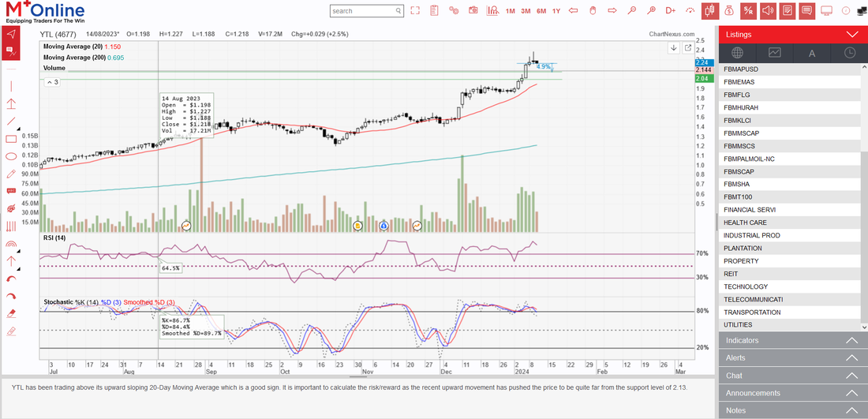The width and height of the screenshot is (868, 419).
Task: Click the M+ Online logo
Action: [46, 12]
